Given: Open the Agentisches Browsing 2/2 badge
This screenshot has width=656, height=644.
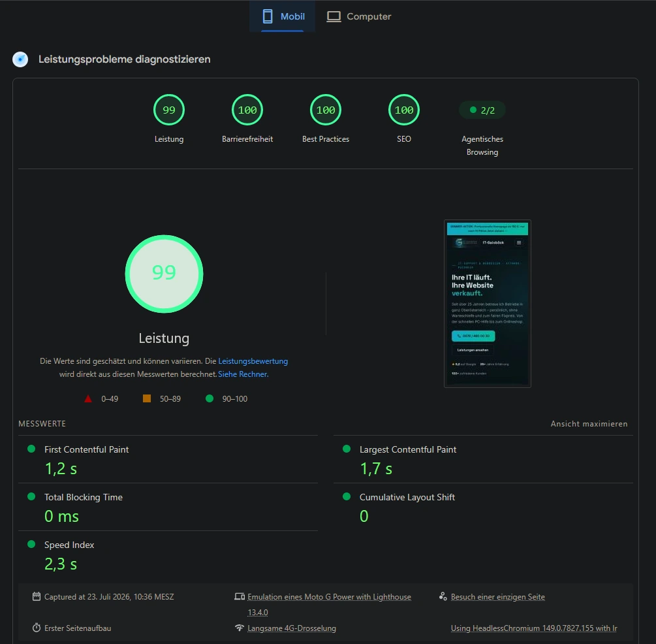Looking at the screenshot, I should click(482, 110).
